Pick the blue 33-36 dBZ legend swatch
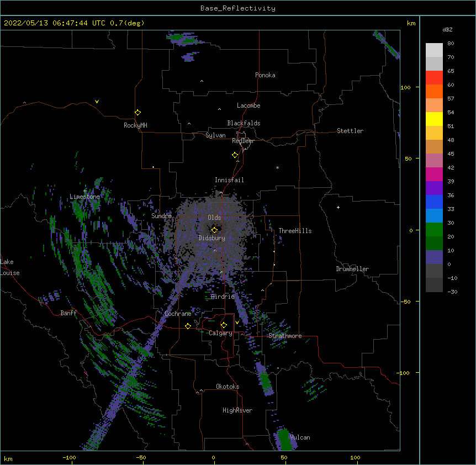 (434, 202)
